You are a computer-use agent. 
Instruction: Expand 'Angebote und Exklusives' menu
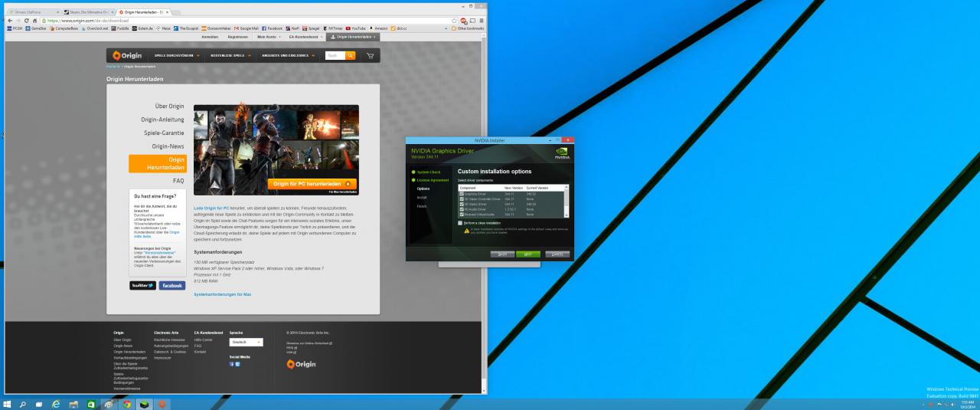pyautogui.click(x=288, y=55)
